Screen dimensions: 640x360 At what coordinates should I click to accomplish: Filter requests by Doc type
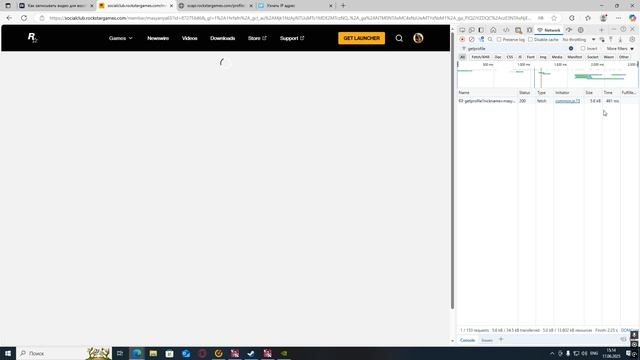(x=498, y=57)
